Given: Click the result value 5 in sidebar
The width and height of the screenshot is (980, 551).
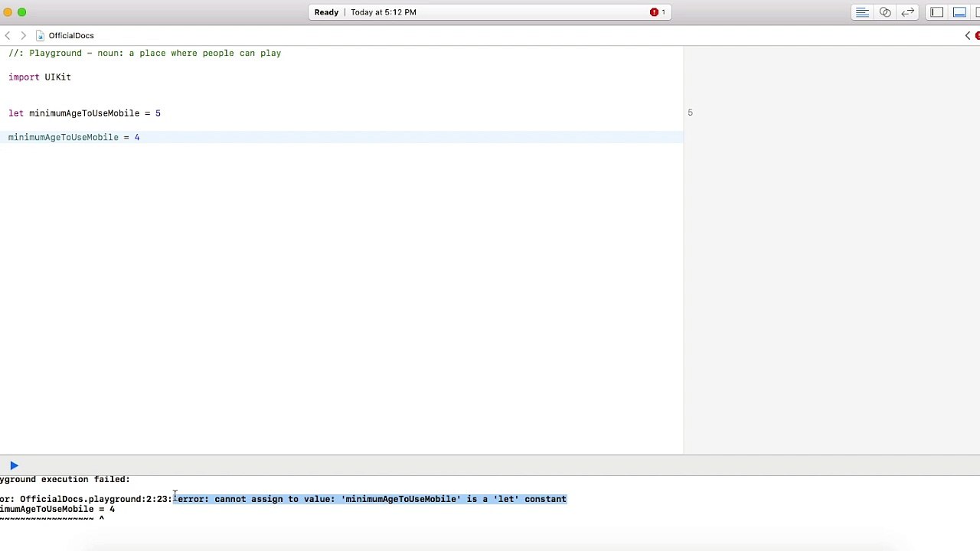Looking at the screenshot, I should (x=690, y=113).
